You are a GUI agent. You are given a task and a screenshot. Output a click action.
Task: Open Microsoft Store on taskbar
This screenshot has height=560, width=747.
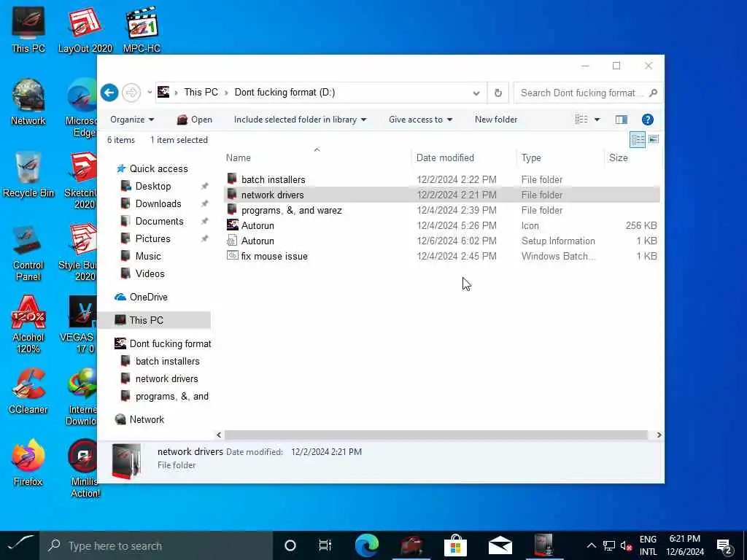tap(455, 545)
